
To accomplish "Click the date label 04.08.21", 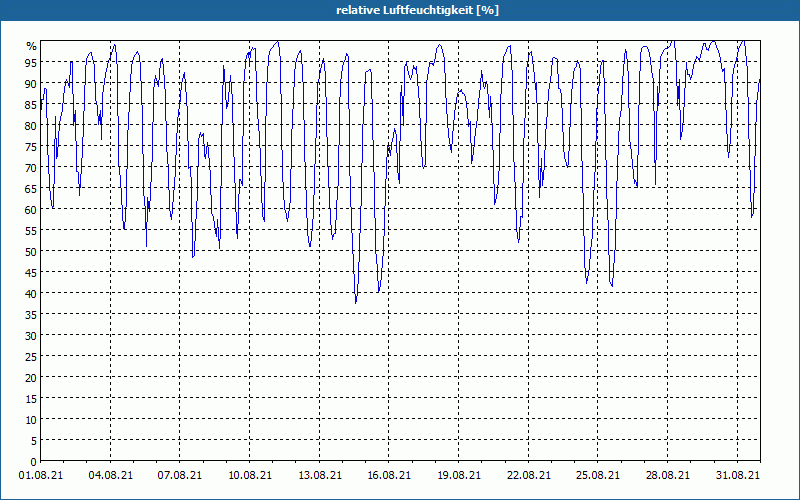I will coord(111,475).
